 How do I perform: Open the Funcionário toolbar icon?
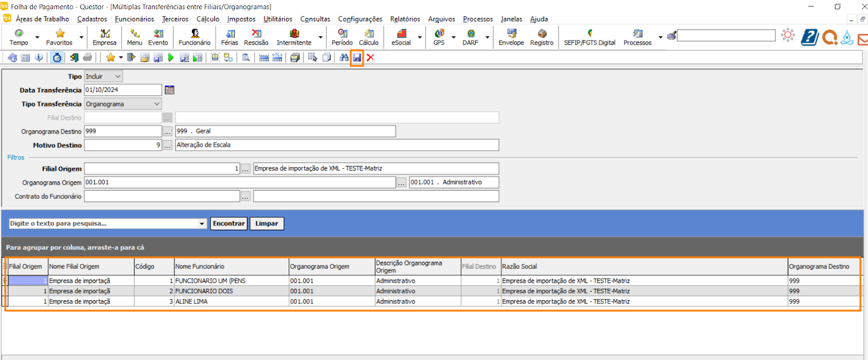194,37
